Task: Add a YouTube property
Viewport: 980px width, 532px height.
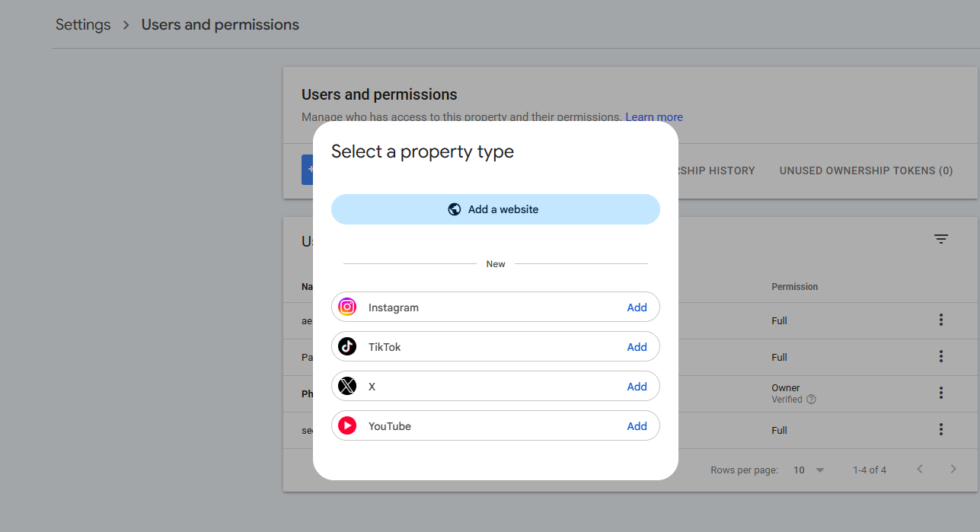Action: click(x=637, y=426)
